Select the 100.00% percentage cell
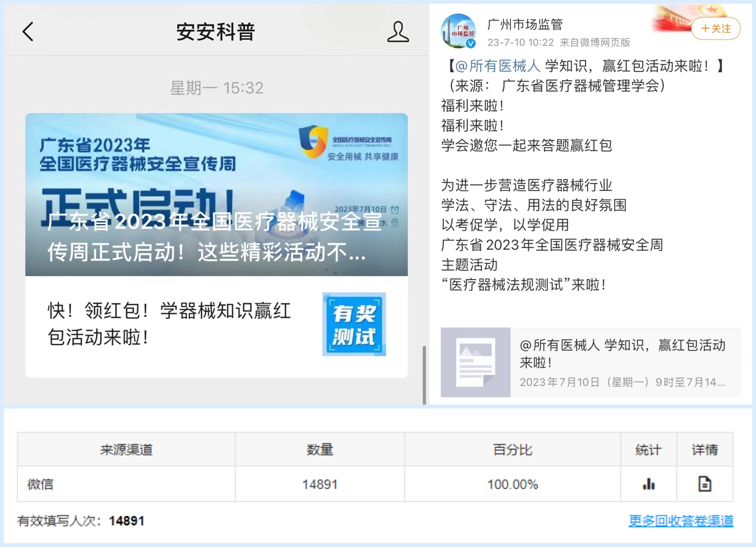The width and height of the screenshot is (756, 547). point(513,484)
